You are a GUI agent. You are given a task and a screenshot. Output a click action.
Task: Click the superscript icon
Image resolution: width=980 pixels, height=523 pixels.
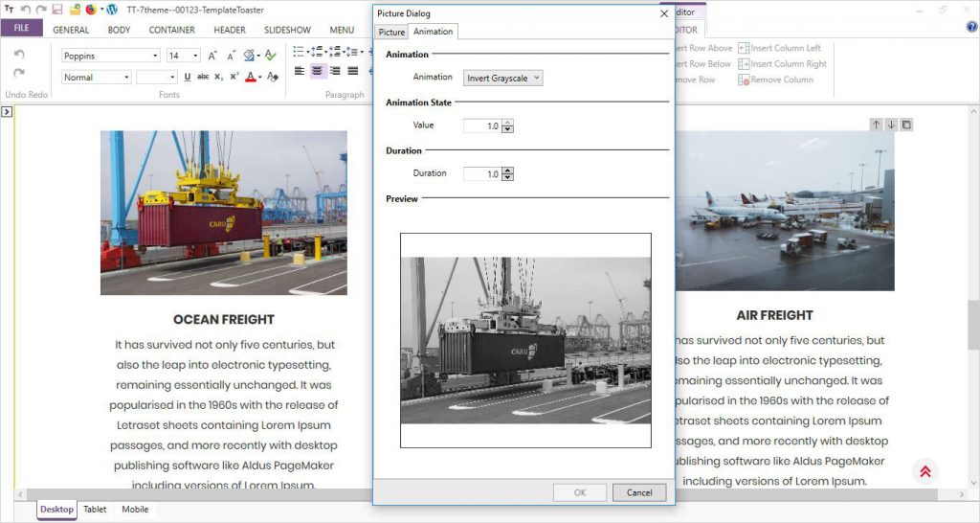click(x=234, y=77)
